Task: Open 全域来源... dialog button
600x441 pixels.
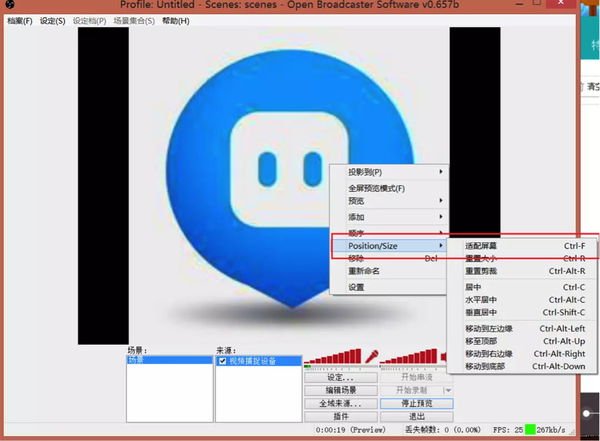Action: 341,403
